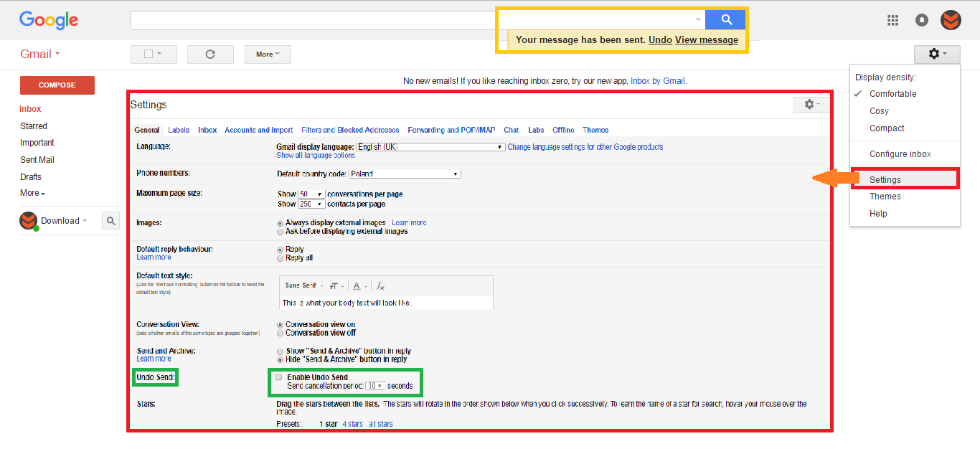
Task: Open the select-all checkbox dropdown
Action: [x=154, y=54]
